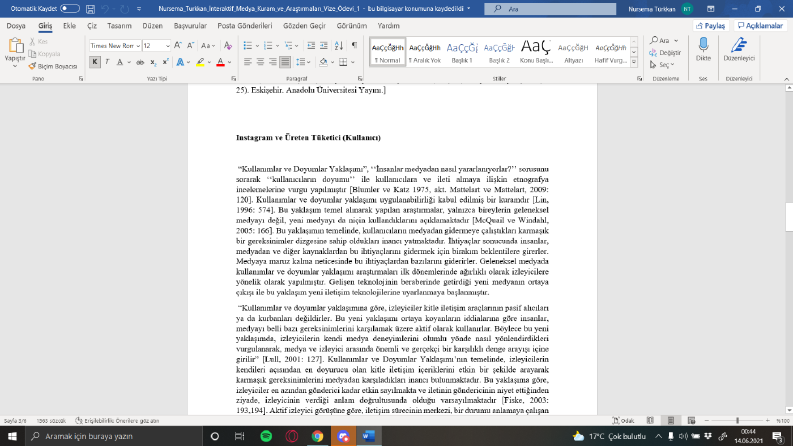Open the borders dropdown
The height and width of the screenshot is (446, 793).
[x=353, y=62]
